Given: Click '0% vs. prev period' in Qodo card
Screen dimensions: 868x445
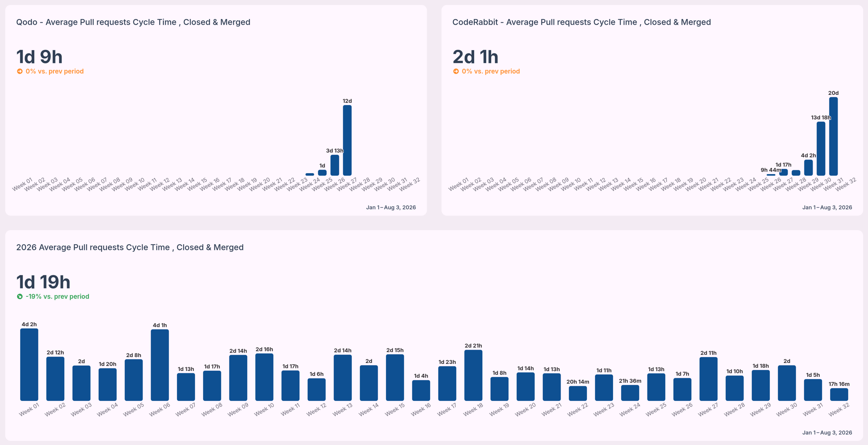Looking at the screenshot, I should 55,71.
